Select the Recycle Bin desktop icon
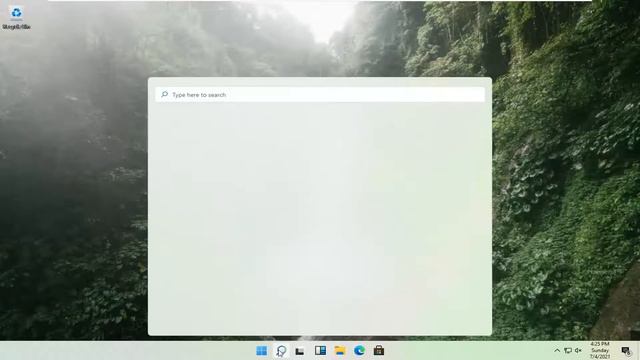 pyautogui.click(x=16, y=18)
